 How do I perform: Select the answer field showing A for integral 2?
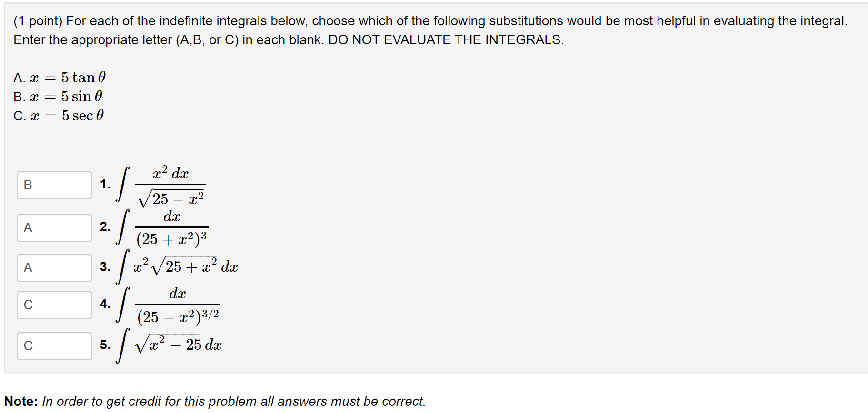click(x=54, y=228)
